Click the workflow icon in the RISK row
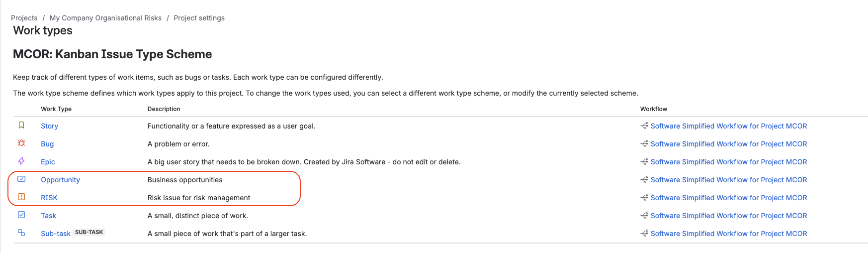Image resolution: width=868 pixels, height=253 pixels. [644, 197]
